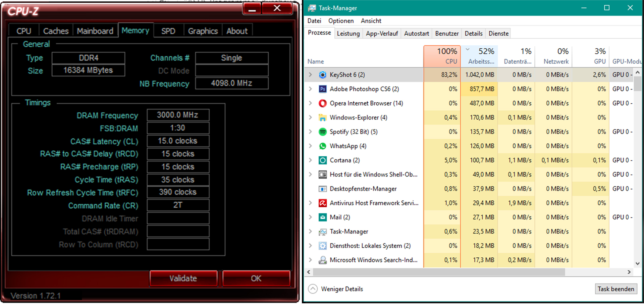Image resolution: width=644 pixels, height=305 pixels.
Task: Open the CPU tab in CPU-Z
Action: (x=24, y=31)
